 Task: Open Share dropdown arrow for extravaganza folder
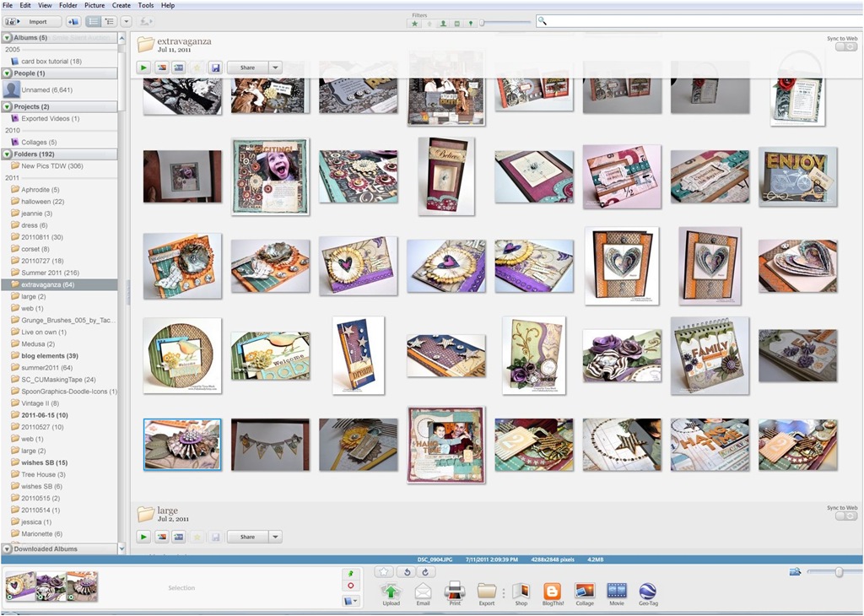pyautogui.click(x=276, y=68)
